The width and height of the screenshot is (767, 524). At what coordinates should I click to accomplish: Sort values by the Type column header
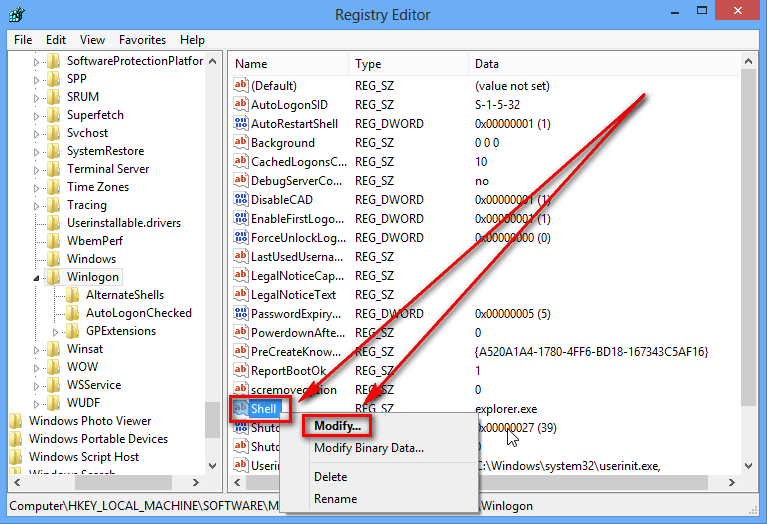(408, 64)
